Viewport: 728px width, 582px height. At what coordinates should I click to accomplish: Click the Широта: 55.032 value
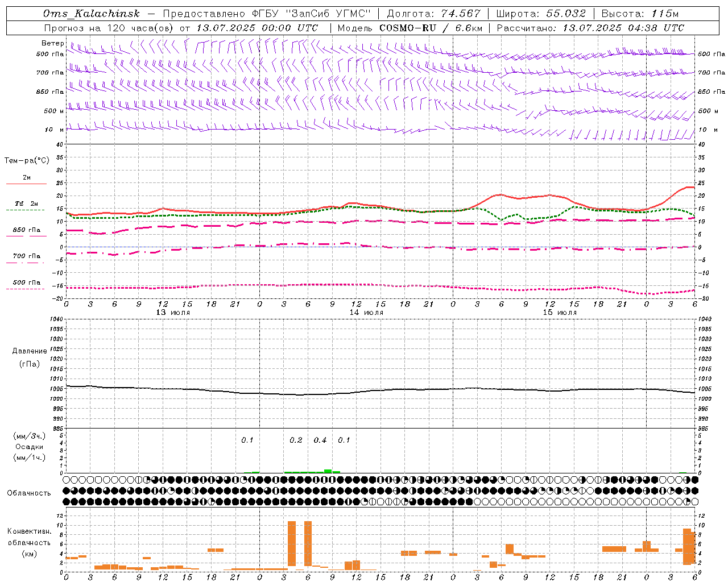tap(541, 14)
